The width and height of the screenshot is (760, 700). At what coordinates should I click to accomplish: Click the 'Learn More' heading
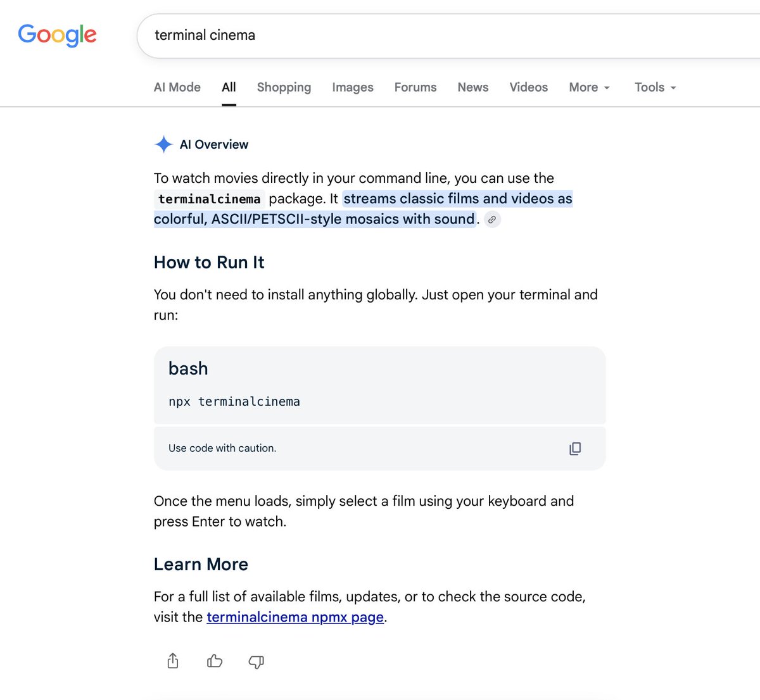pyautogui.click(x=201, y=565)
